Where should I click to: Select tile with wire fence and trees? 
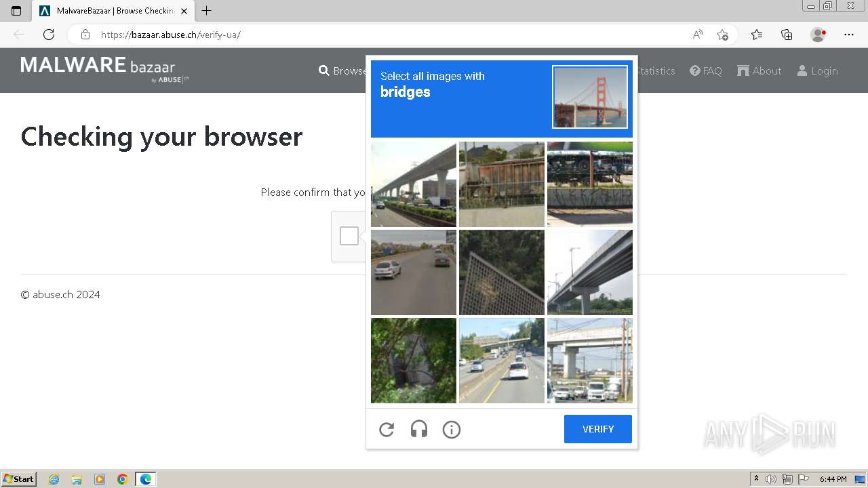click(502, 272)
